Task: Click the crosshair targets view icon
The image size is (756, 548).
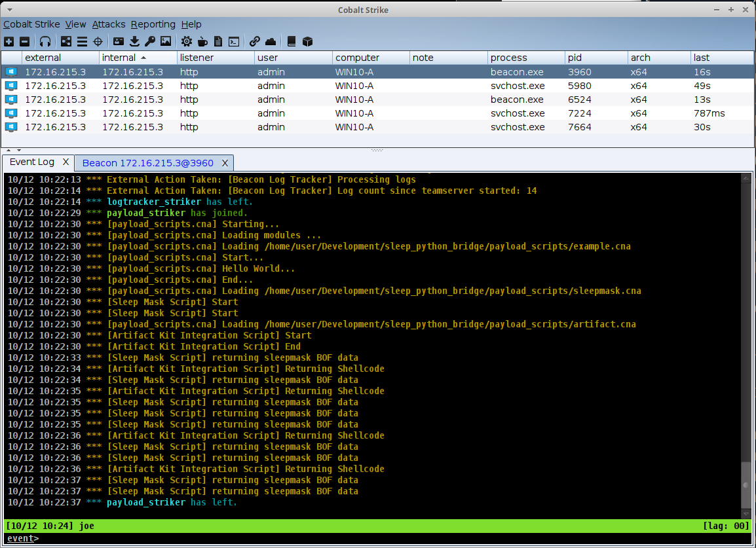Action: coord(98,41)
